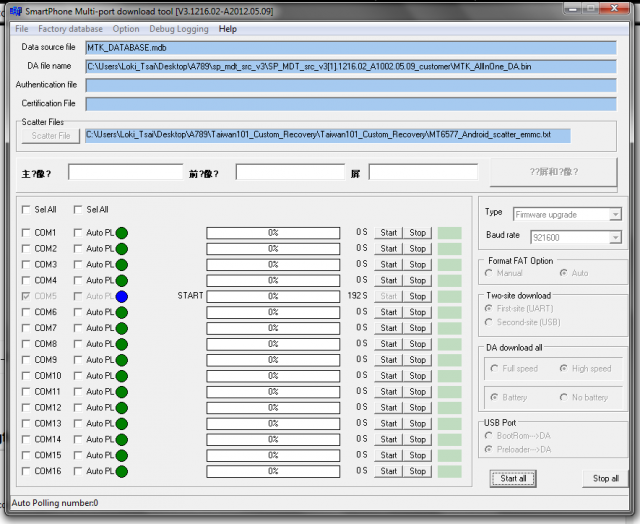Select Manual Format FAT option
640x524 pixels.
[488, 273]
